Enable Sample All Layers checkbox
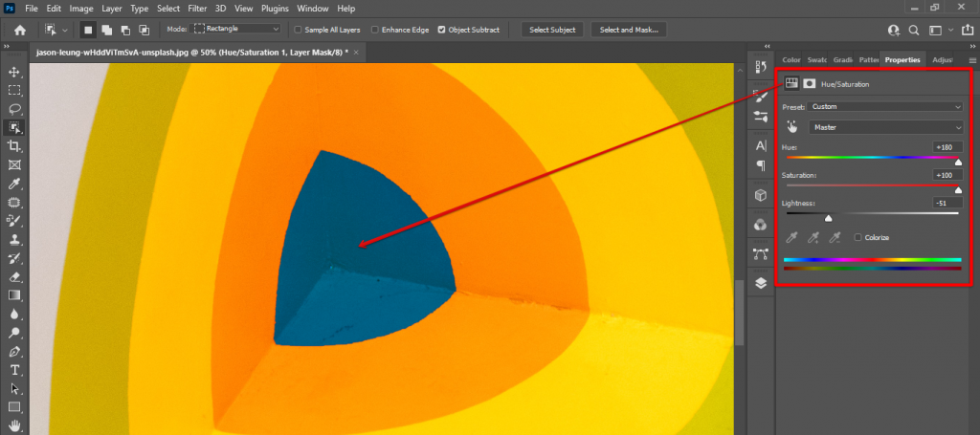This screenshot has height=435, width=980. pos(299,30)
